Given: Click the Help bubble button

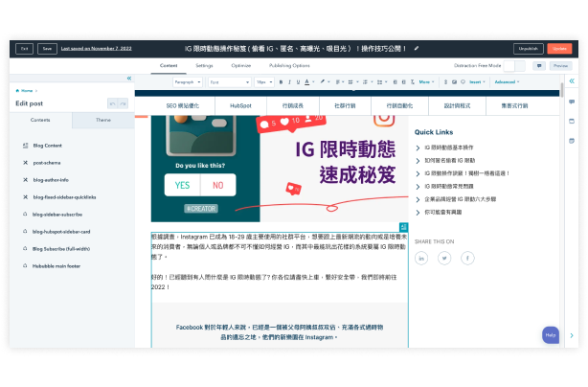Looking at the screenshot, I should tap(550, 334).
